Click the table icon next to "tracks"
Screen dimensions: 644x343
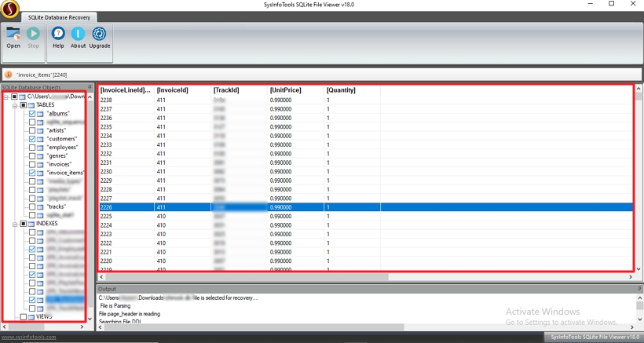pos(40,207)
